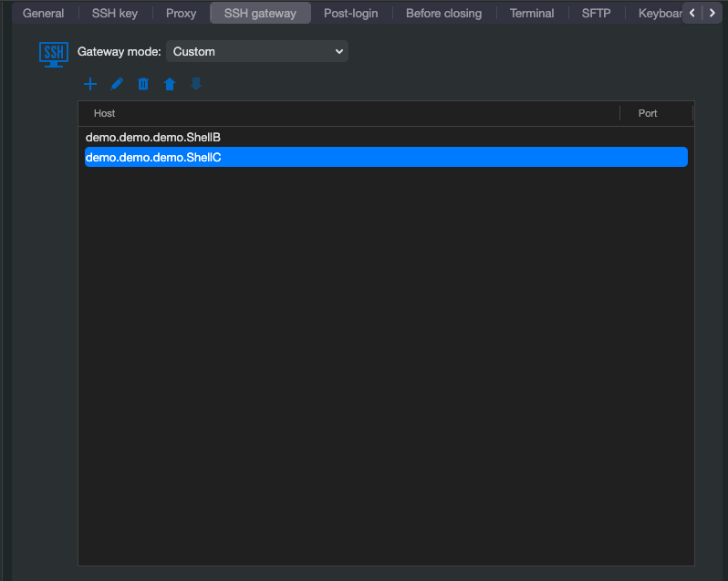Go to the Before closing tab
Viewport: 728px width, 581px height.
[x=444, y=13]
